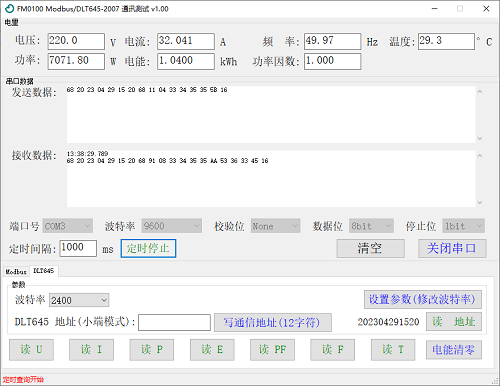
Task: Click 设置参数(修改波特率) button
Action: [423, 299]
